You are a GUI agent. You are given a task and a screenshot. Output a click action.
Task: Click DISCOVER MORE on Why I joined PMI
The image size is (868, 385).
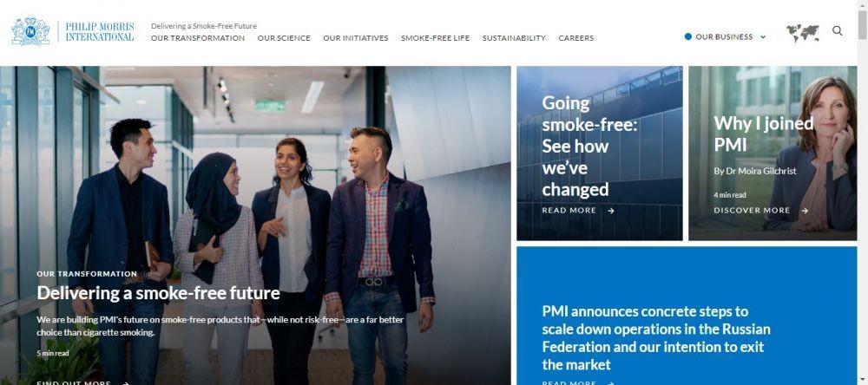[x=752, y=211]
